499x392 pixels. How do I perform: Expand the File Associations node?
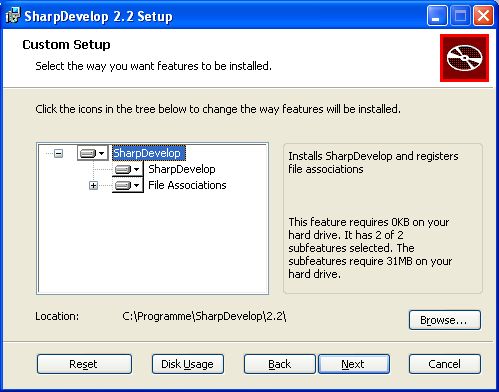pos(93,185)
